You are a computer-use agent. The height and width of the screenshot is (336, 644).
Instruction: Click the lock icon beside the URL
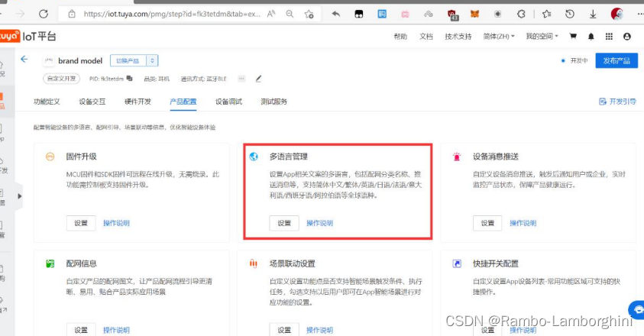(72, 14)
